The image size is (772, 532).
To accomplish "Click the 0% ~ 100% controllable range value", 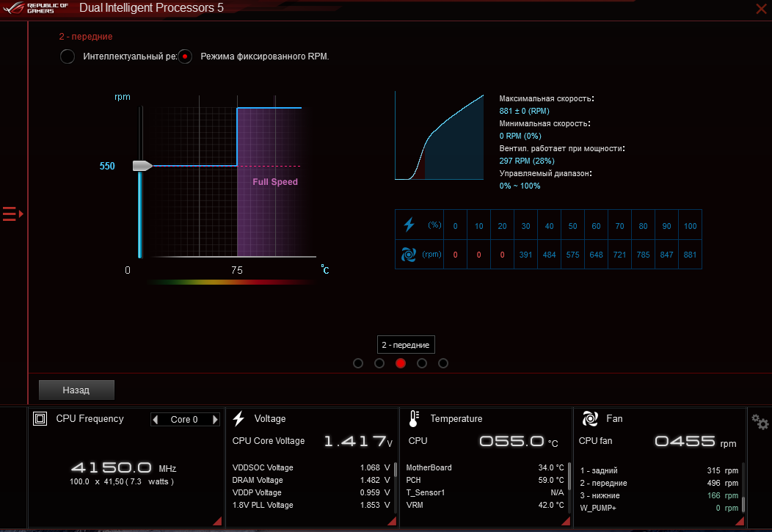I will pyautogui.click(x=520, y=186).
